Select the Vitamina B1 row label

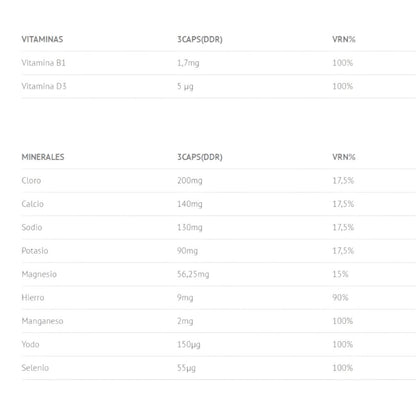(x=43, y=63)
